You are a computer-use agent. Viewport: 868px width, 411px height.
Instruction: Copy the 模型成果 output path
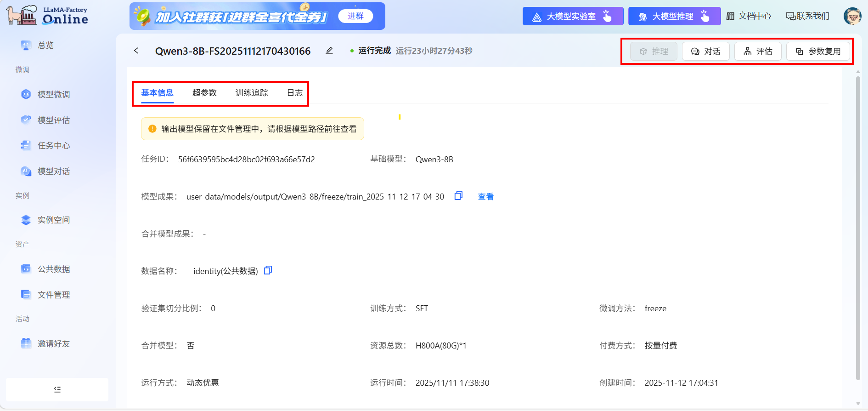[458, 196]
